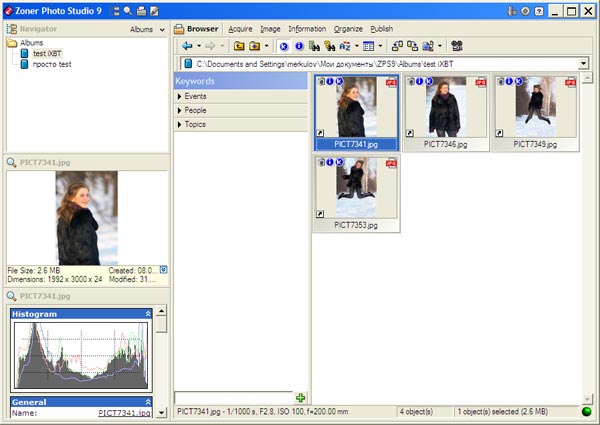Image resolution: width=600 pixels, height=425 pixels.
Task: Click the magnifier icon in title bar
Action: (x=128, y=11)
